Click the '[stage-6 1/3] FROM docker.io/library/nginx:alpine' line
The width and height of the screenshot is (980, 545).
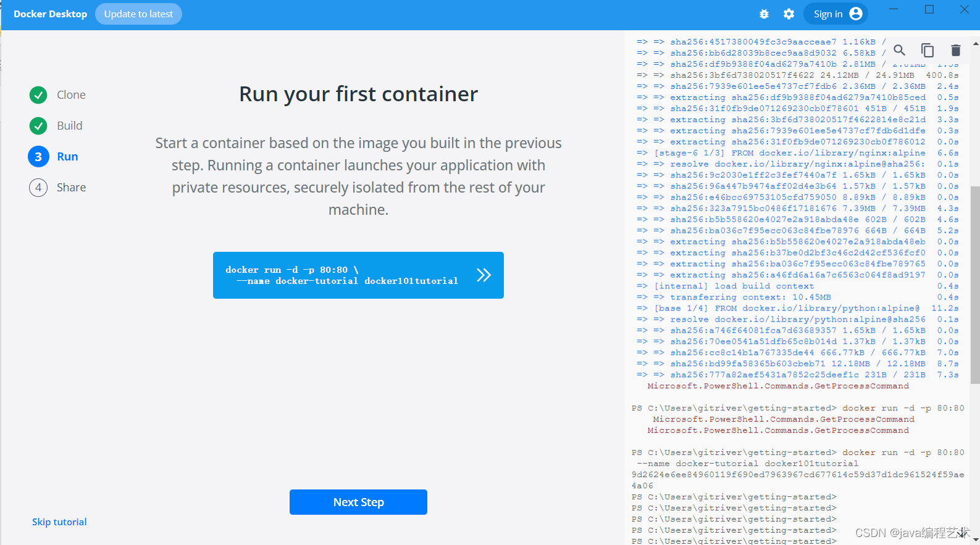pyautogui.click(x=798, y=152)
